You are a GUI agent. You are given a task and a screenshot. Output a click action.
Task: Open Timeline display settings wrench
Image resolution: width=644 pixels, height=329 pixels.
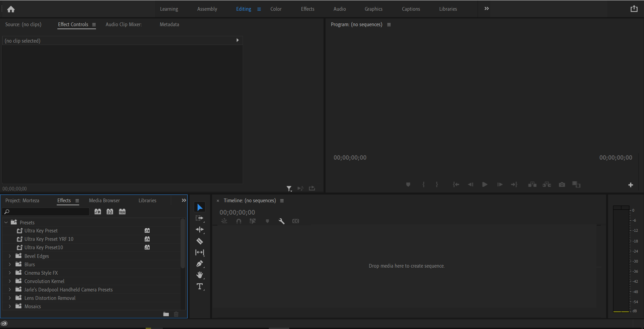click(x=282, y=221)
